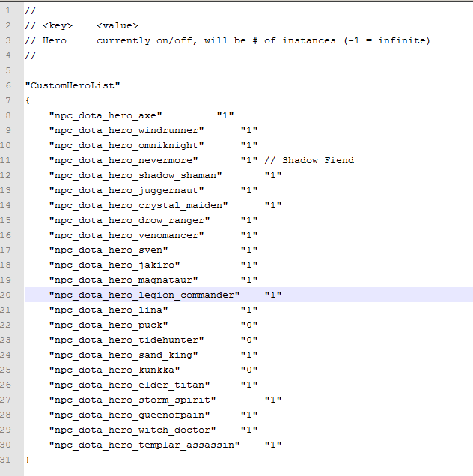Viewport: 473px width, 476px height.
Task: Click "npc_dota_hero_nevermore" entry
Action: pos(123,160)
